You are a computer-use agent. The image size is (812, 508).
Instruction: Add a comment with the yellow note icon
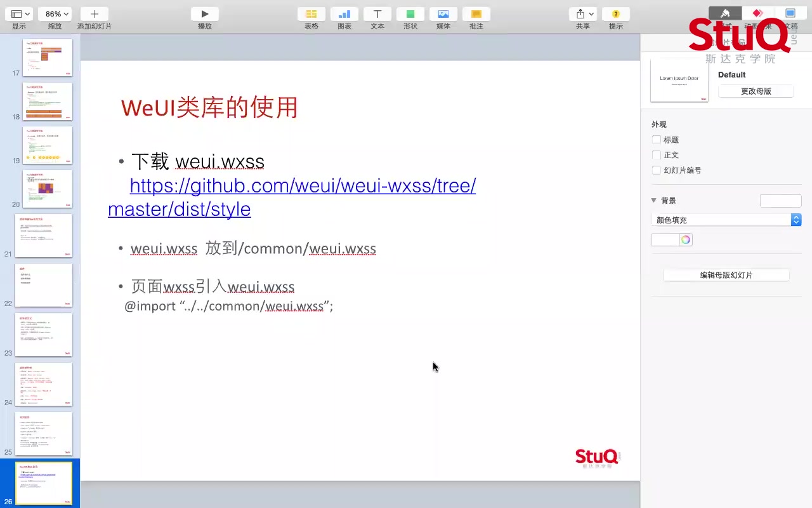click(x=476, y=14)
